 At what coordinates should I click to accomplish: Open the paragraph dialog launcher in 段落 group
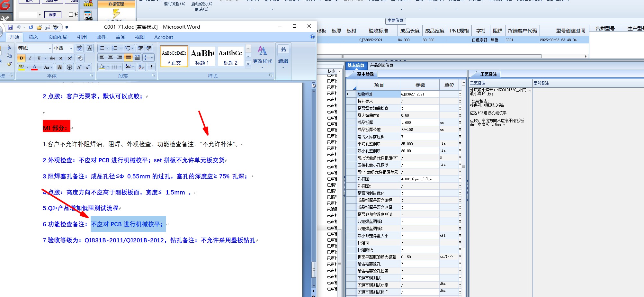point(154,76)
